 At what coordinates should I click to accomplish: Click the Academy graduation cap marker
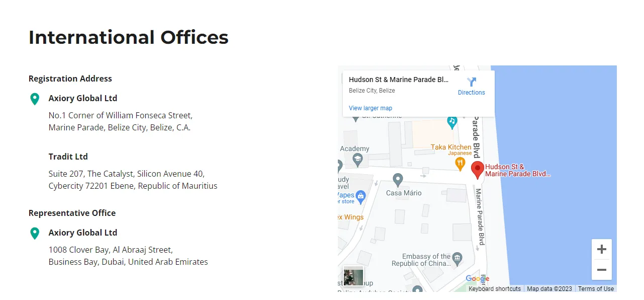click(357, 161)
